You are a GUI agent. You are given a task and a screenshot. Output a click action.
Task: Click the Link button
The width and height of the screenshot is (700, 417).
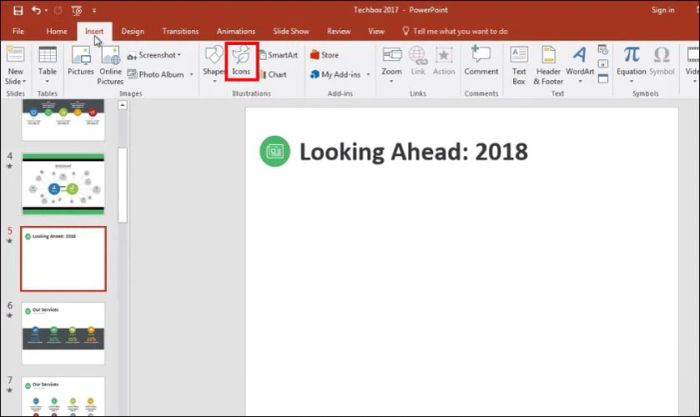click(x=418, y=61)
